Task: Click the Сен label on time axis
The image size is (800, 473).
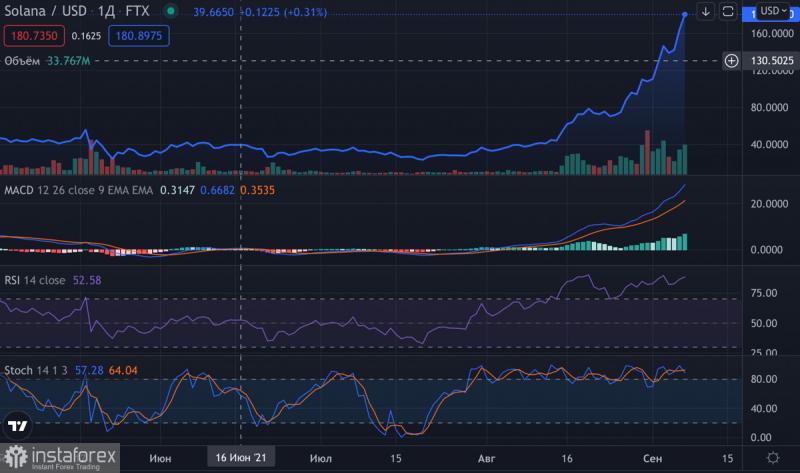Action: 652,457
